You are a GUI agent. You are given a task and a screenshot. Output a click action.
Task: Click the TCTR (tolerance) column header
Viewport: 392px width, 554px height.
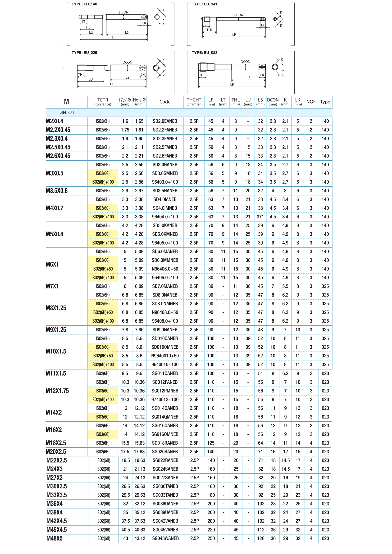click(x=103, y=102)
